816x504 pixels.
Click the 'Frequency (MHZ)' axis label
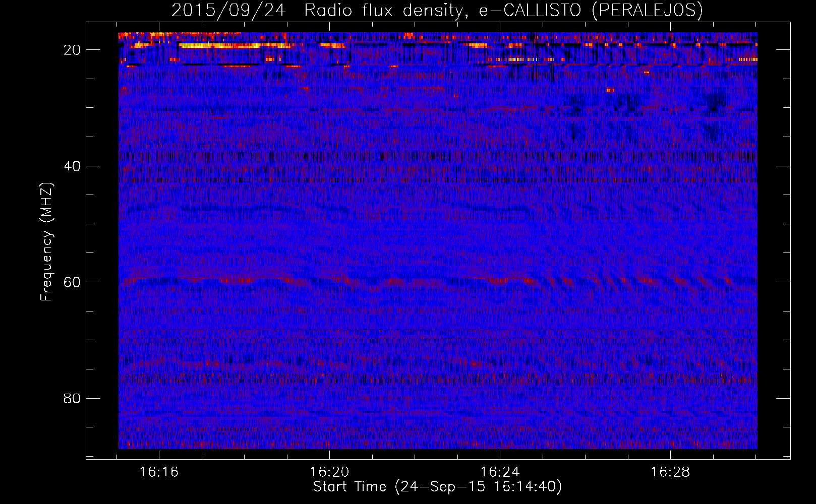(x=46, y=242)
